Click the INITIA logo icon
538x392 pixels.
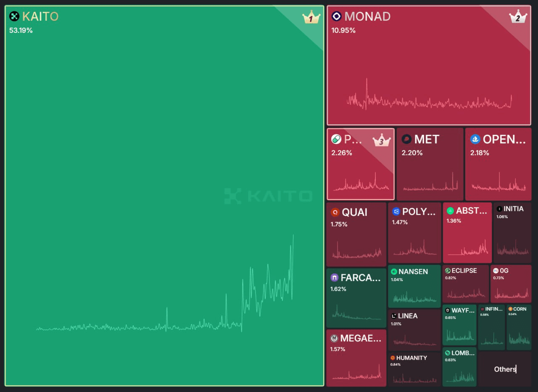tap(499, 209)
